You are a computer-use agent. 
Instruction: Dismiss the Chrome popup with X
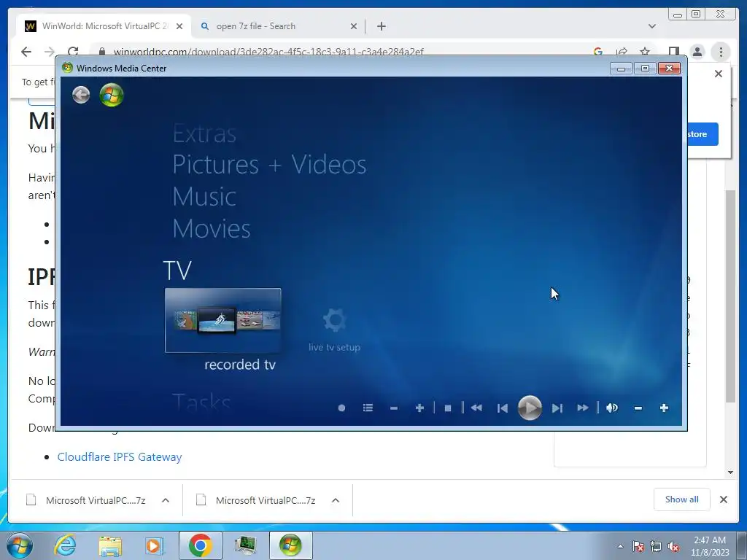(x=719, y=74)
